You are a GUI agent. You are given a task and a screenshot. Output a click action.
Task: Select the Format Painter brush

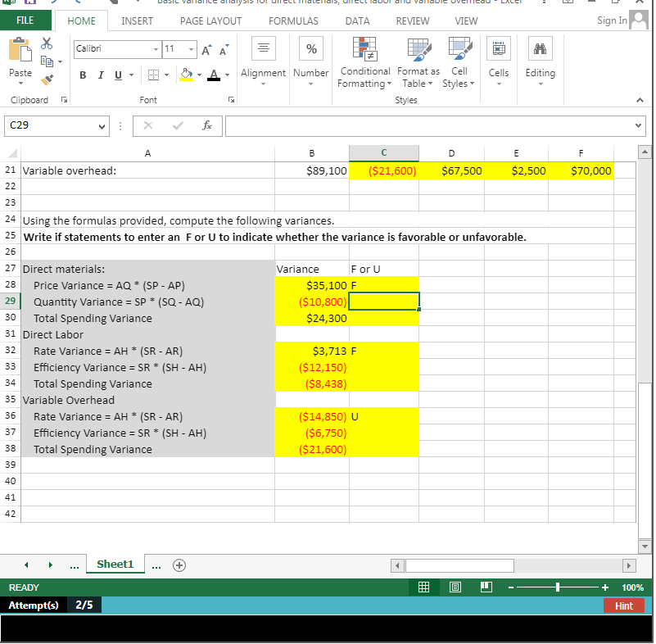[47, 79]
